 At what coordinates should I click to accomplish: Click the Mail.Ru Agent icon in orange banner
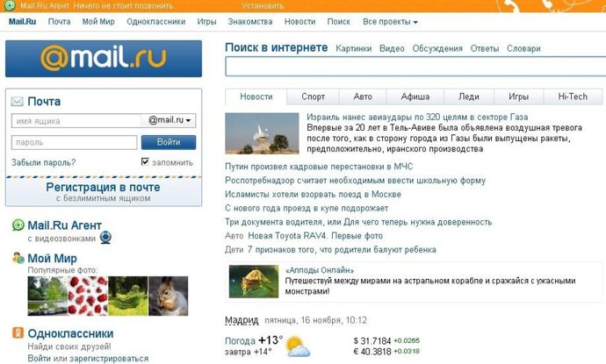click(x=10, y=5)
